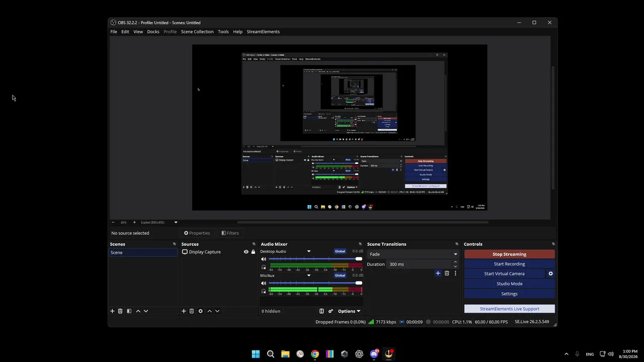
Task: Open StreamElements Live Support
Action: (x=510, y=309)
